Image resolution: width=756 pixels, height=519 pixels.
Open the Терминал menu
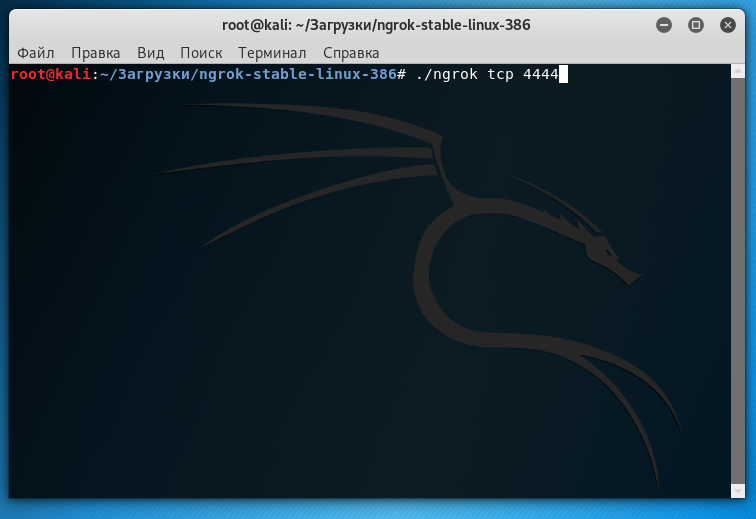click(x=271, y=52)
